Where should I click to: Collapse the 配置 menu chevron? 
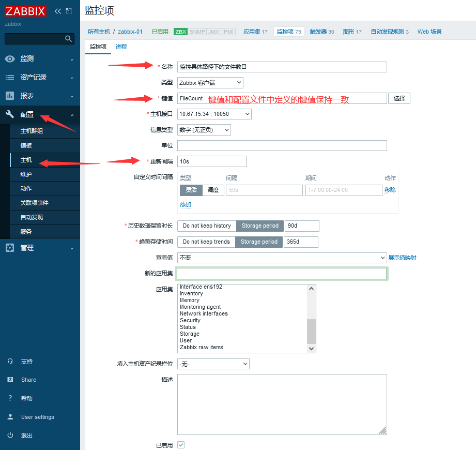tap(72, 115)
